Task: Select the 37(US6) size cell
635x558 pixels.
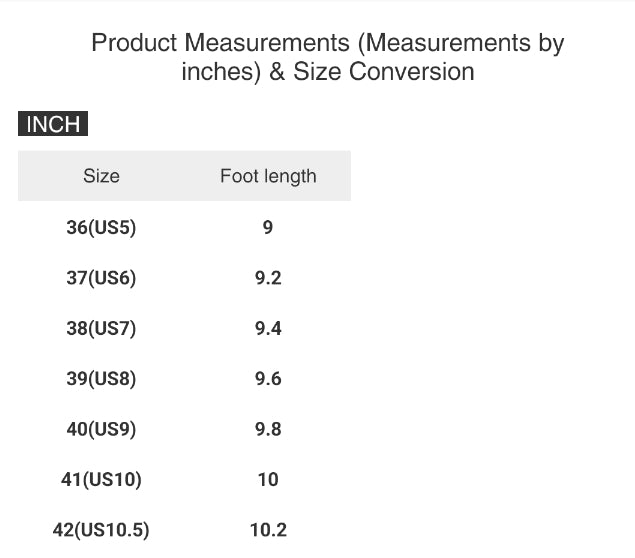Action: click(101, 278)
